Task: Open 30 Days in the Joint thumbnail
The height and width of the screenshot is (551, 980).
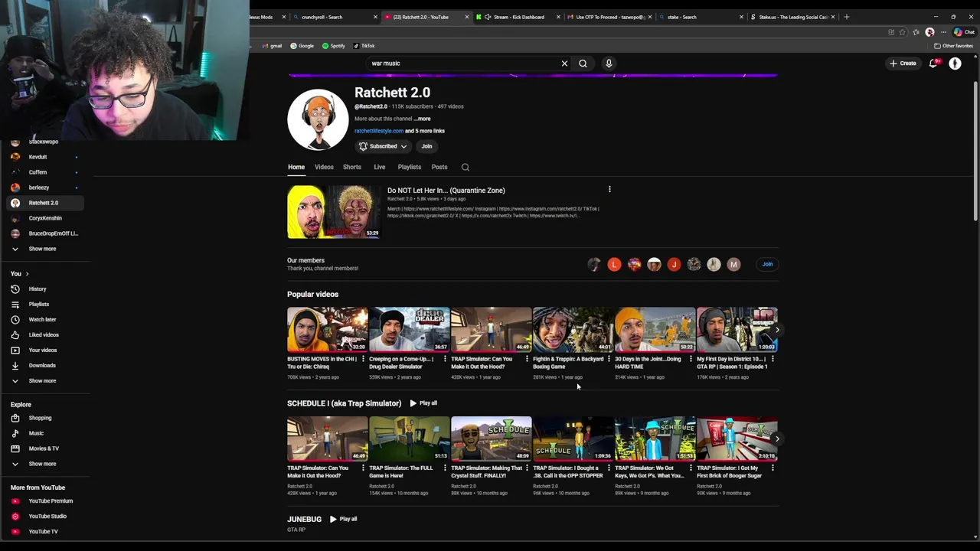Action: tap(655, 330)
